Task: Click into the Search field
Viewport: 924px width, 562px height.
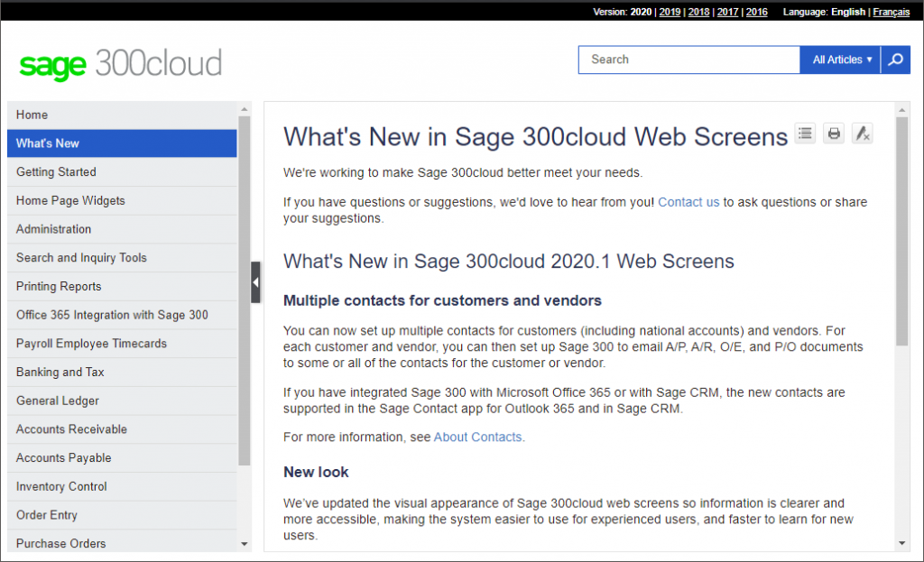Action: [688, 60]
